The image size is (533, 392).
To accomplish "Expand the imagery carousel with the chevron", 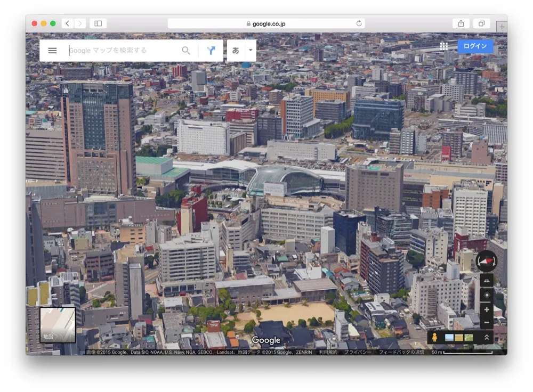I will [486, 337].
